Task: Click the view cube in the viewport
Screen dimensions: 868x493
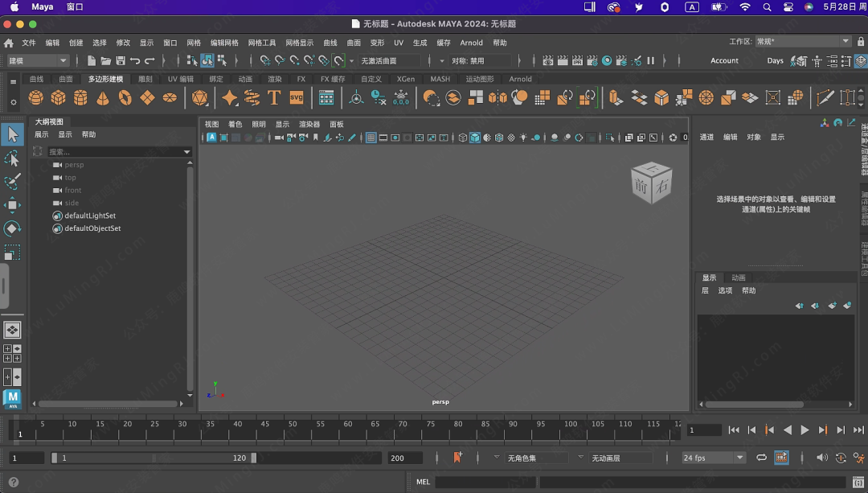Action: [x=651, y=182]
